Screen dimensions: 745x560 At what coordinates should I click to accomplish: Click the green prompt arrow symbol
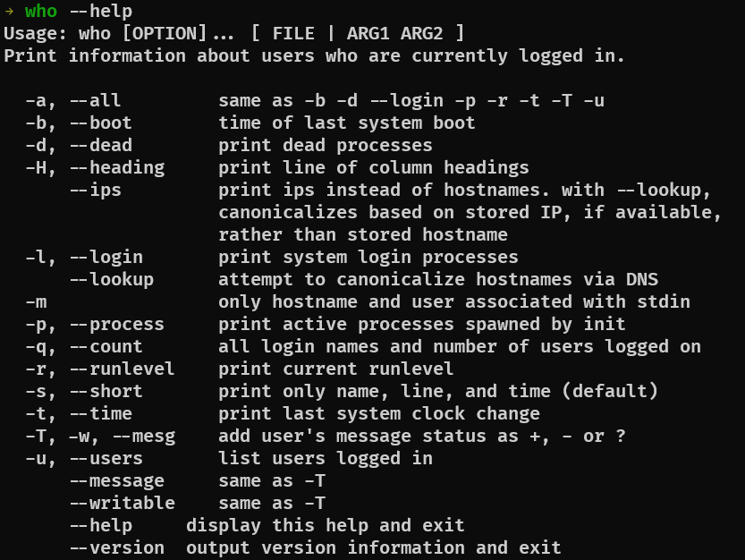coord(9,12)
